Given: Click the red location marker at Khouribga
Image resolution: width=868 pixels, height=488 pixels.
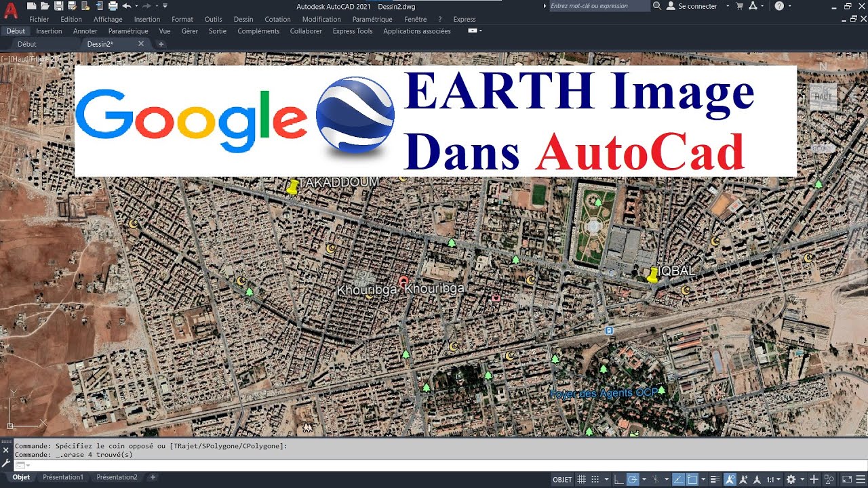Looking at the screenshot, I should [403, 281].
